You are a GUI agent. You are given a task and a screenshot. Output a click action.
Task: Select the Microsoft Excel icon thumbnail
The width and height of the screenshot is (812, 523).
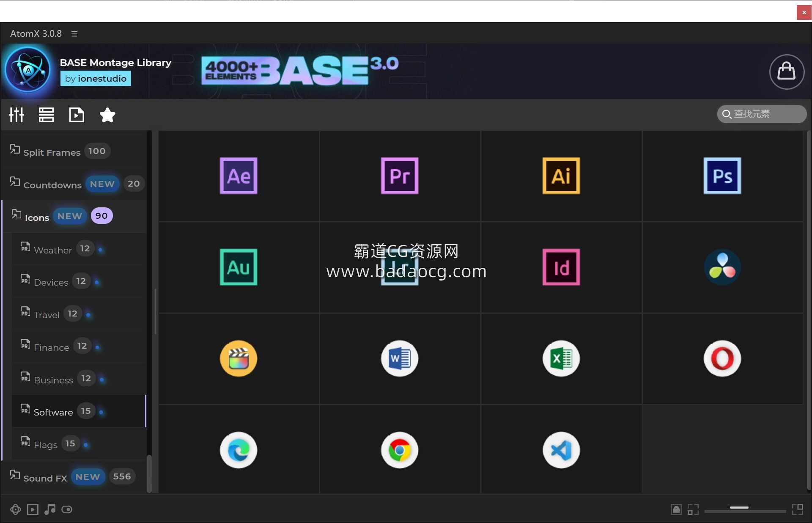(x=561, y=358)
